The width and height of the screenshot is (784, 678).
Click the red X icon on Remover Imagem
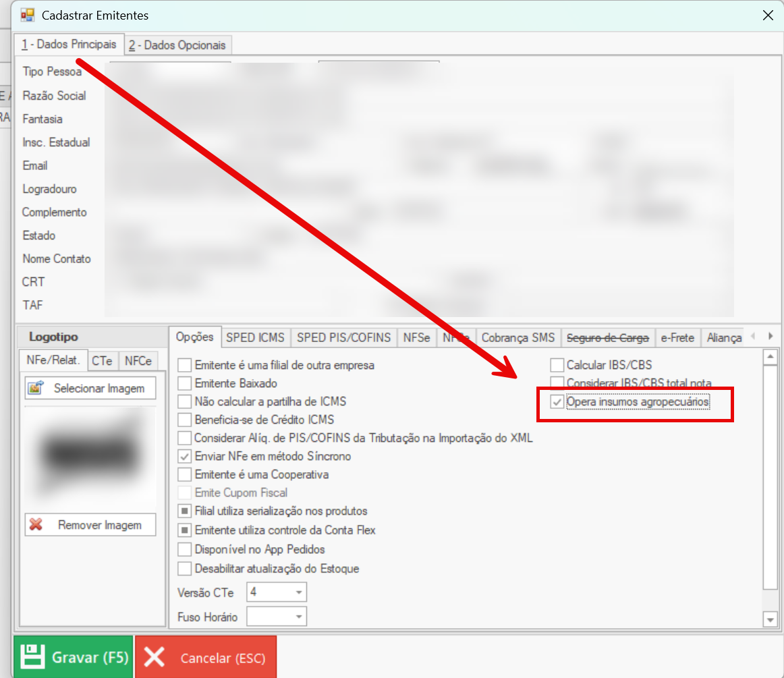36,524
